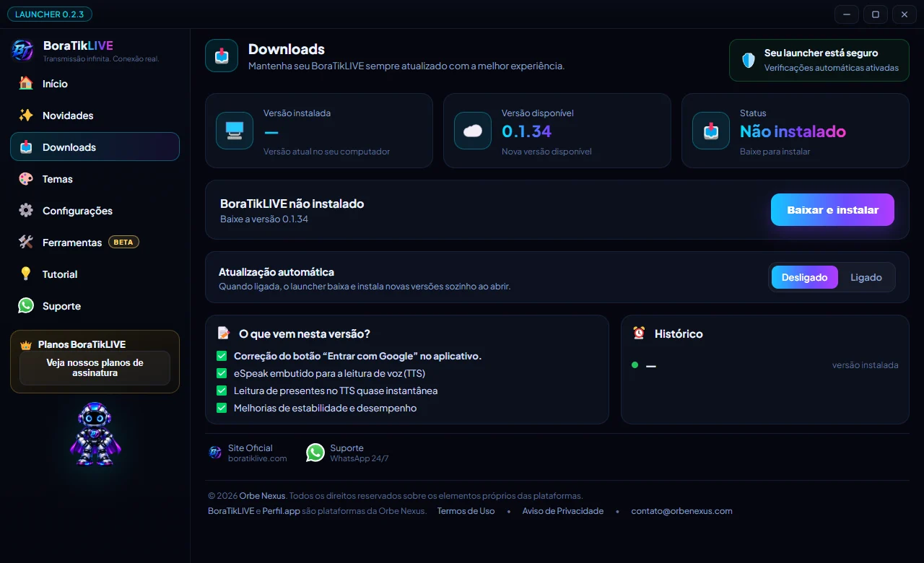Viewport: 924px width, 563px height.
Task: Open the Ferramentas menu item
Action: point(95,242)
